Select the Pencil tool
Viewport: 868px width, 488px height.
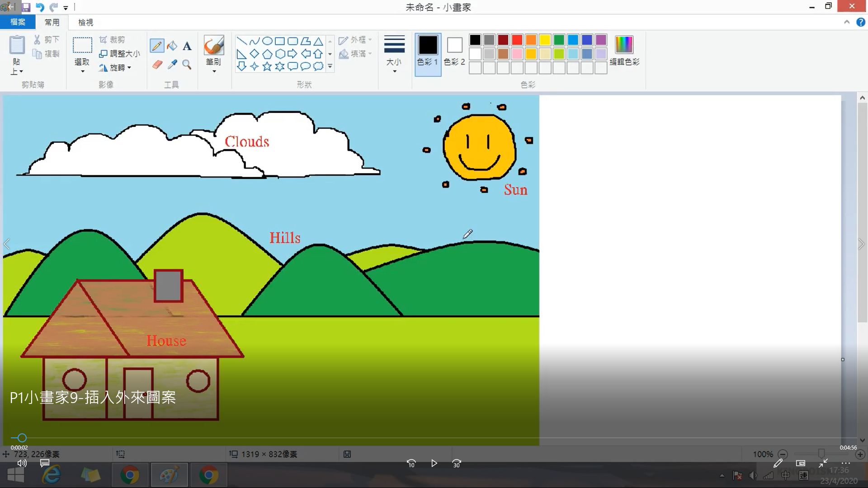pyautogui.click(x=157, y=46)
